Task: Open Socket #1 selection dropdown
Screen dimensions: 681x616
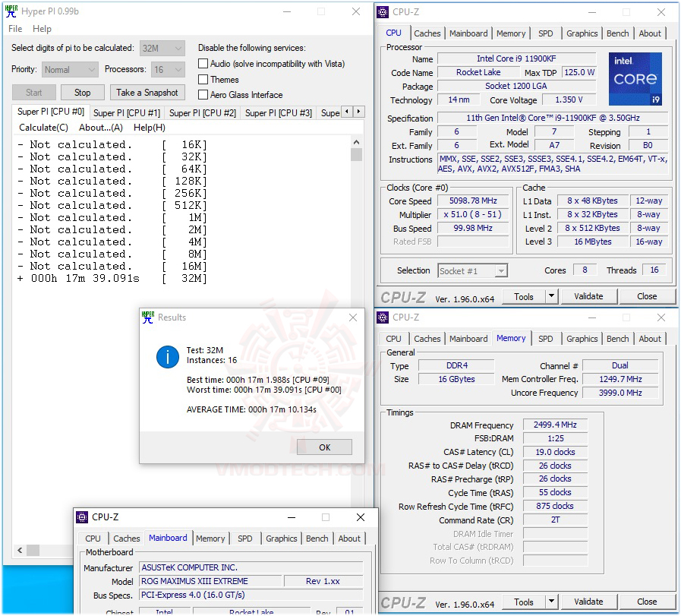Action: point(472,271)
